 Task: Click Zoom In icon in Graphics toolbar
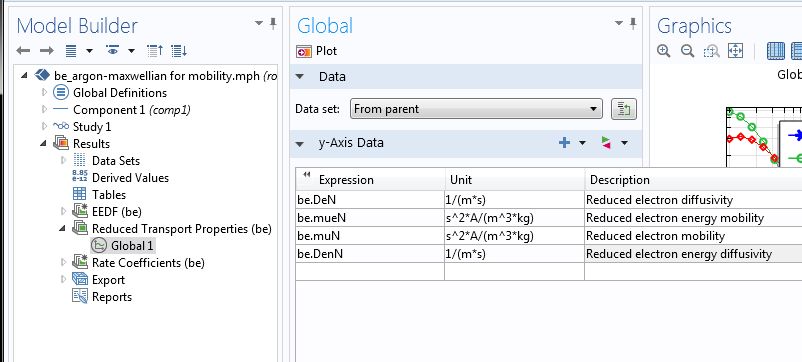tap(664, 51)
